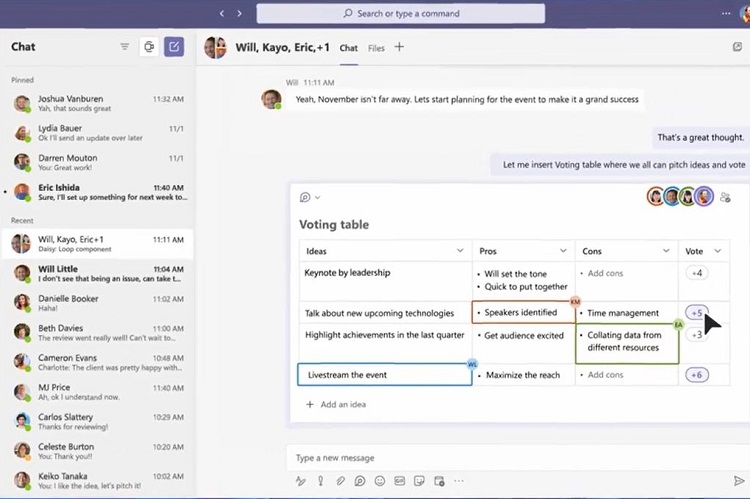This screenshot has height=499, width=750.
Task: Schedule a meeting from compose bar
Action: coord(439,481)
